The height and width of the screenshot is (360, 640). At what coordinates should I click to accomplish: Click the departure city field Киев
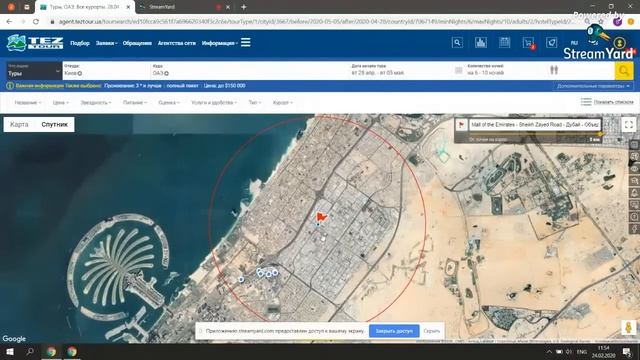pos(107,71)
